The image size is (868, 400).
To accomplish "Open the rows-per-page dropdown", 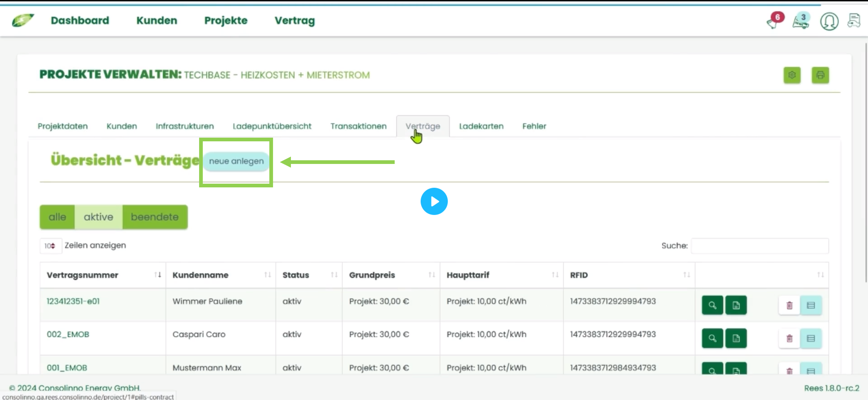I will point(50,246).
